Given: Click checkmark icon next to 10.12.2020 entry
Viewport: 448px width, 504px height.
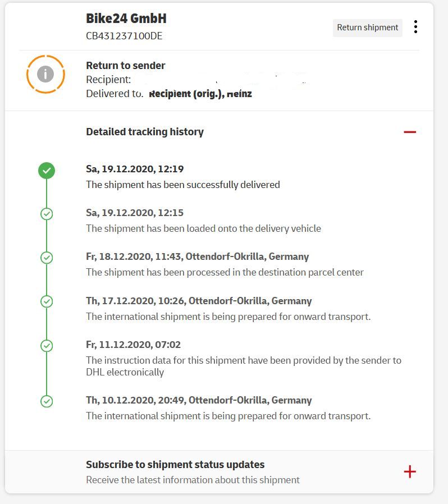Looking at the screenshot, I should (47, 401).
